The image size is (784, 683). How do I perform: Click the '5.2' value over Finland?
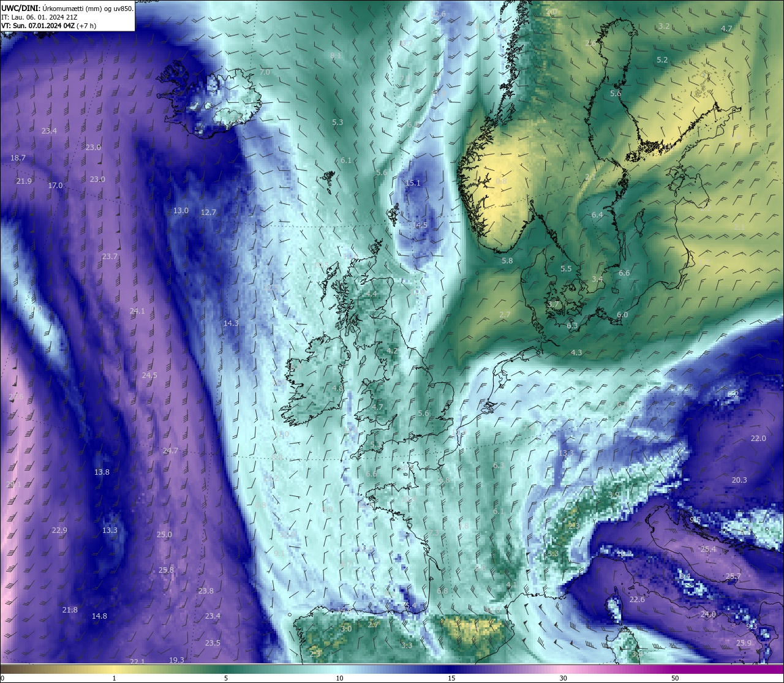[662, 60]
